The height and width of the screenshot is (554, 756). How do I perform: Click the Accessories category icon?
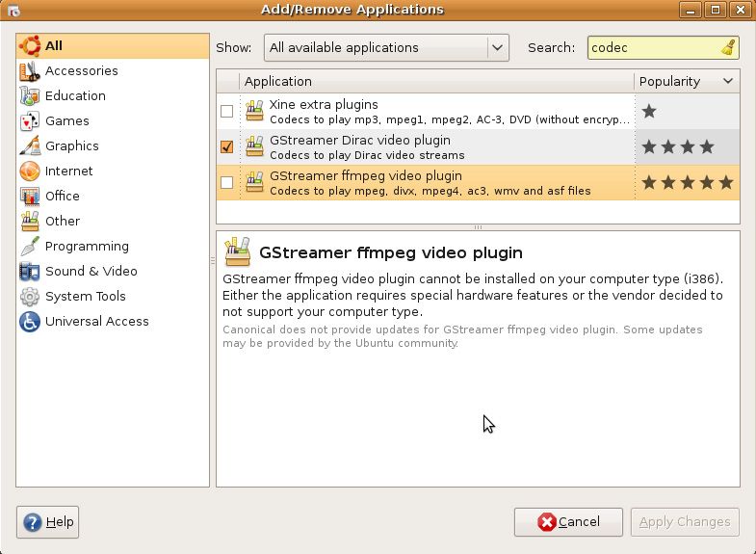pyautogui.click(x=30, y=71)
